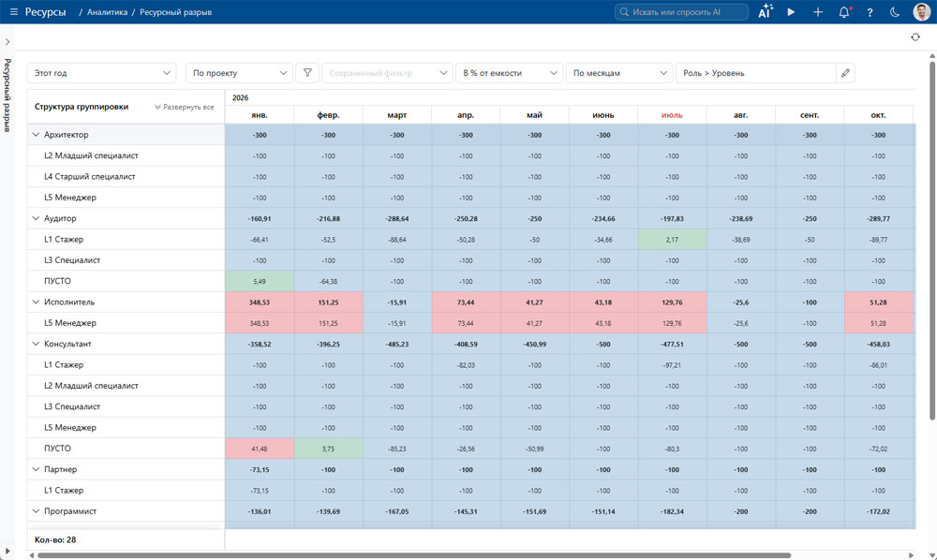
Task: Select 'L5 Менеджер' row under Исполнитель
Action: [x=126, y=323]
